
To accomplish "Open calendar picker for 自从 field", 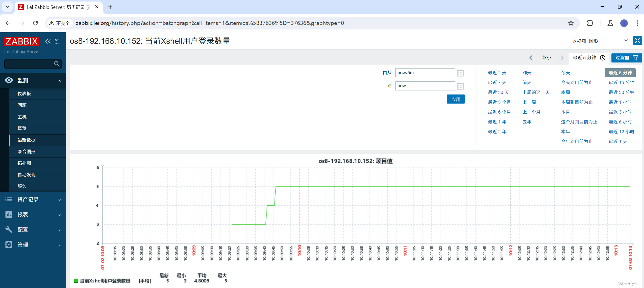I will pyautogui.click(x=460, y=73).
